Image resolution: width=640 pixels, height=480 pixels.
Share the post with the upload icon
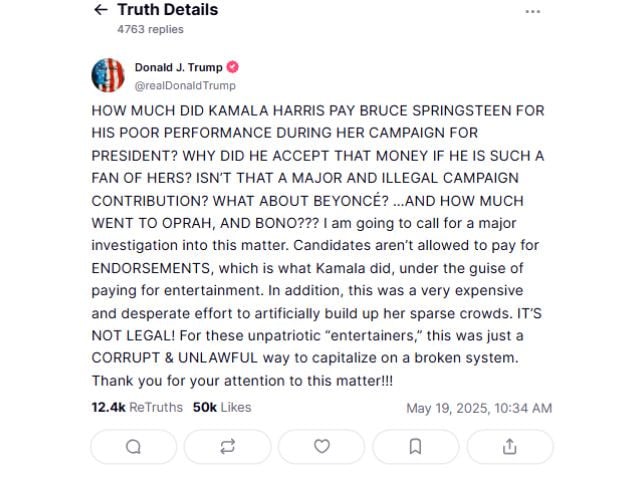point(510,447)
